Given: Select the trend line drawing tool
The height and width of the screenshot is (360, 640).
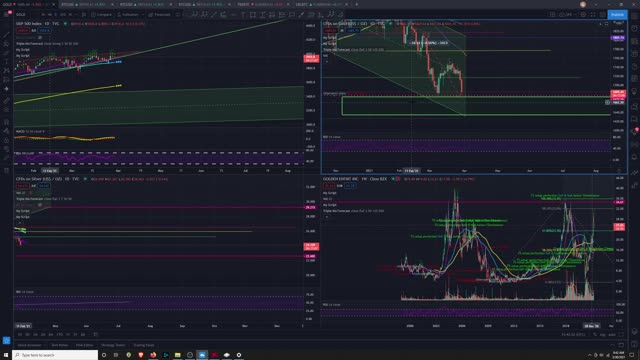Looking at the screenshot, I should tap(6, 34).
